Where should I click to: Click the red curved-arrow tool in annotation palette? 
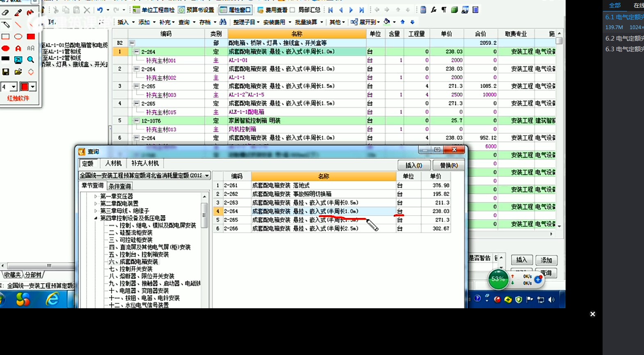[30, 13]
